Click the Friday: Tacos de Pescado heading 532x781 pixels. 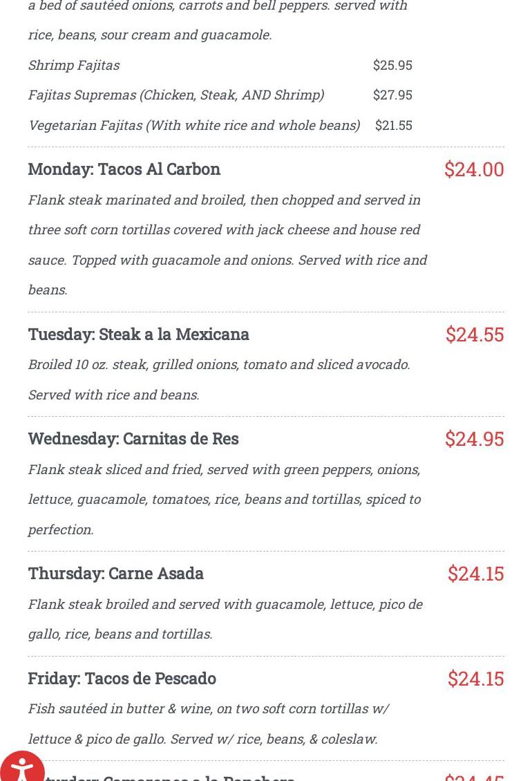(x=122, y=679)
